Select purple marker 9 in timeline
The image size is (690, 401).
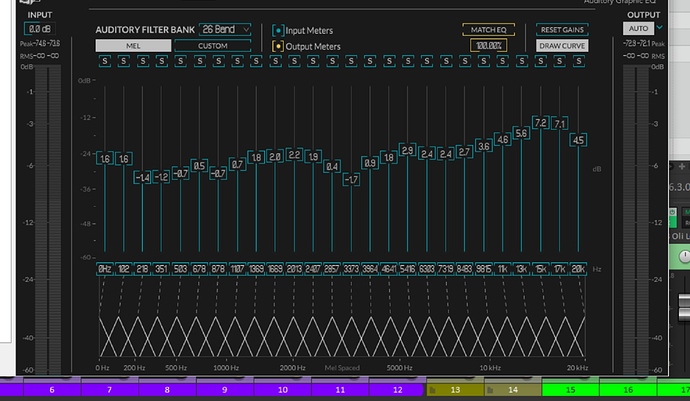click(224, 390)
